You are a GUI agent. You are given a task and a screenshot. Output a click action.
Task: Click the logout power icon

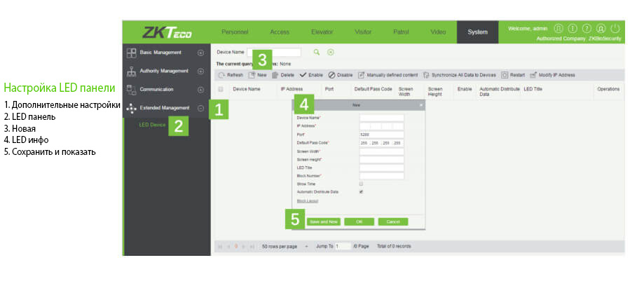[615, 29]
